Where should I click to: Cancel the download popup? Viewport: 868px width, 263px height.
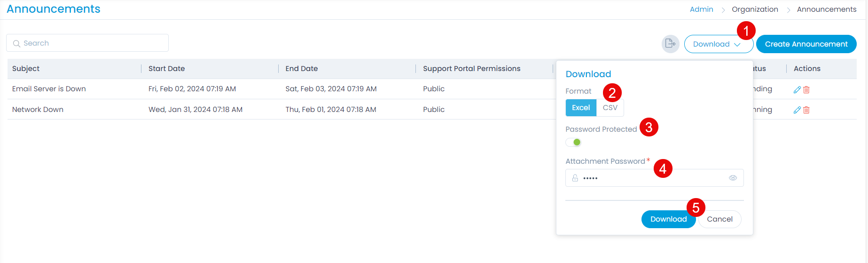(x=719, y=219)
